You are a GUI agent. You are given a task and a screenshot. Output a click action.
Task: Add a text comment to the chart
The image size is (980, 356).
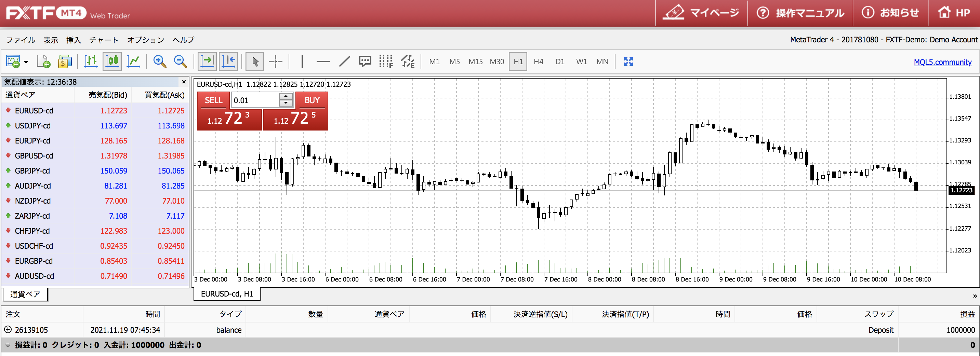365,61
